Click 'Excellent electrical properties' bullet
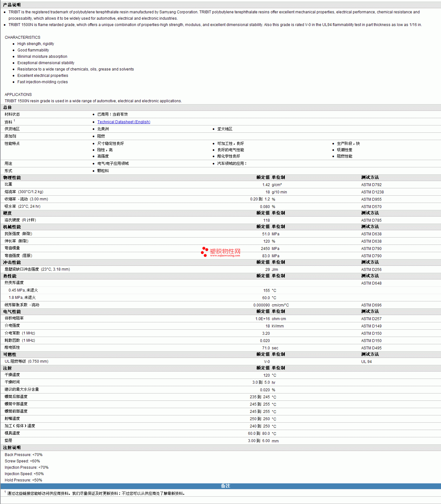 [43, 76]
